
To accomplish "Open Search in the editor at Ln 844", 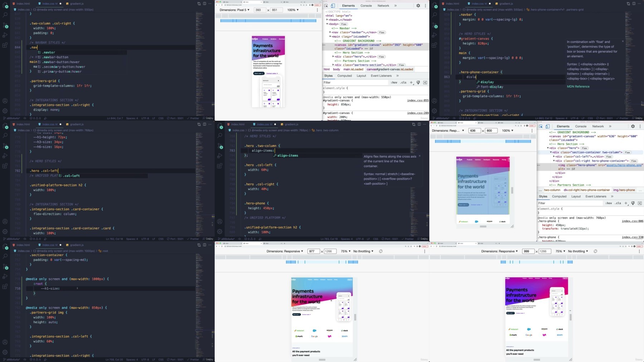I will (x=5, y=15).
